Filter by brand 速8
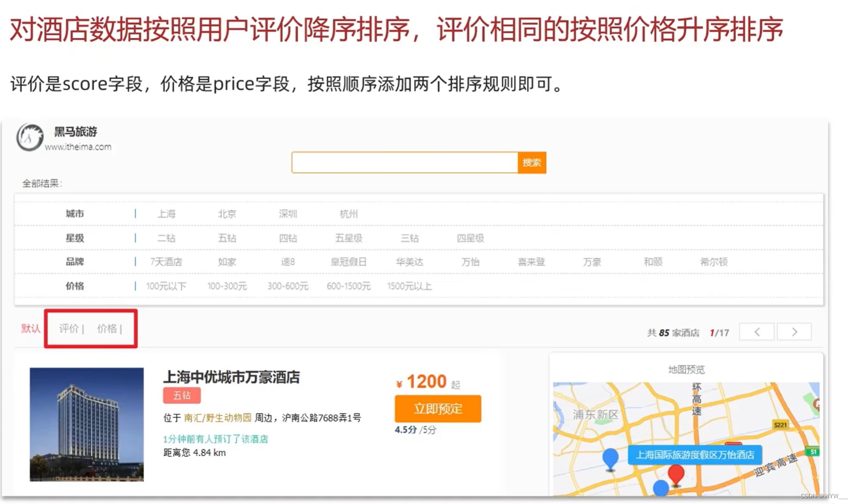Image resolution: width=856 pixels, height=504 pixels. click(x=288, y=262)
